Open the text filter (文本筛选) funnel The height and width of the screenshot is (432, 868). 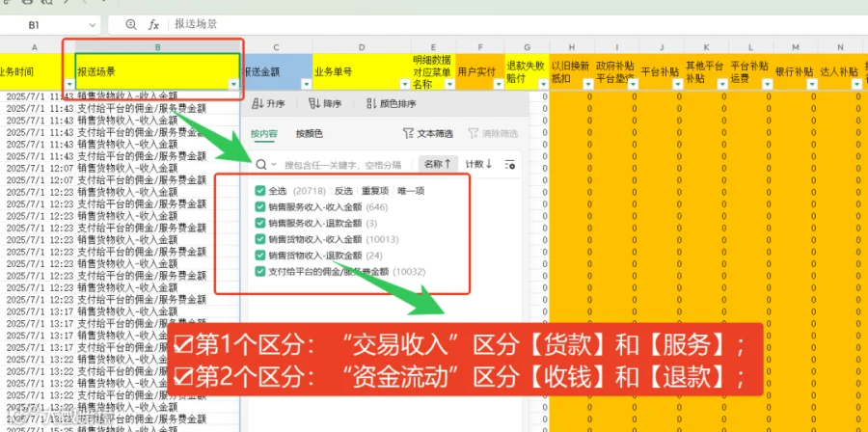click(409, 133)
